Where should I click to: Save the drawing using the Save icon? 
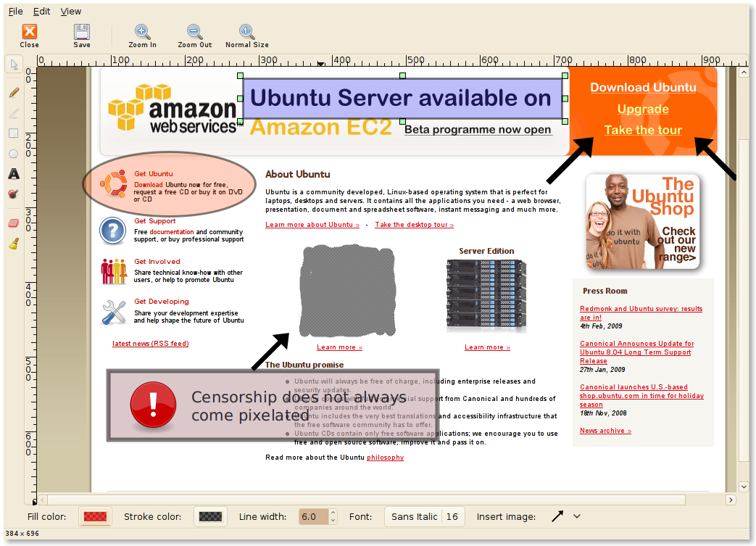(x=82, y=36)
